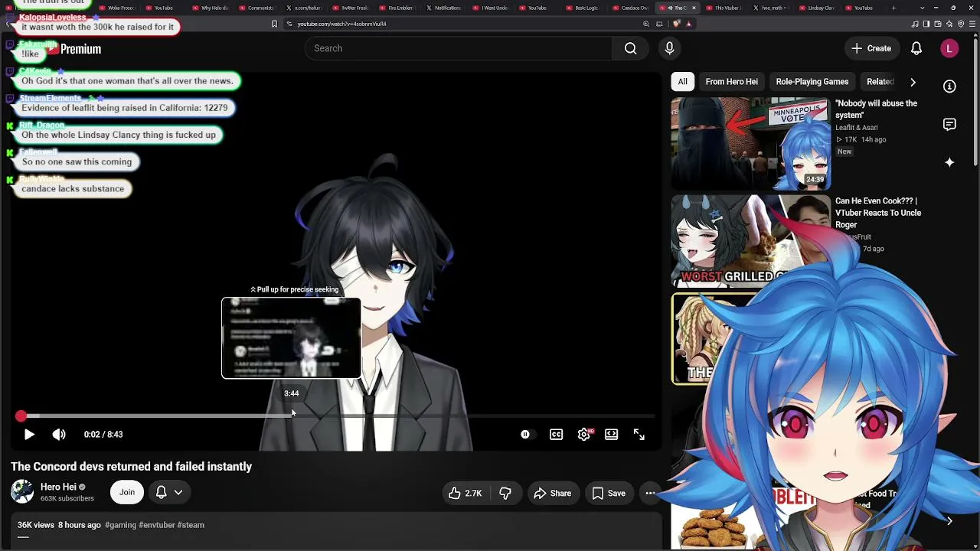
Task: Select the Related chip
Action: click(x=880, y=82)
